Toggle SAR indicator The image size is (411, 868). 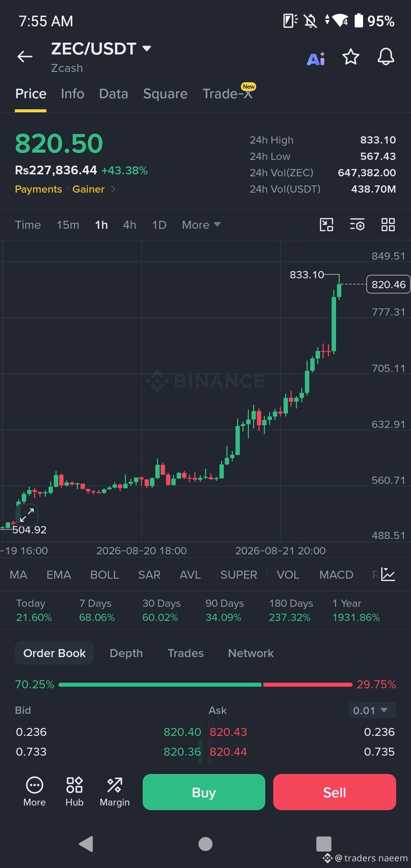149,575
